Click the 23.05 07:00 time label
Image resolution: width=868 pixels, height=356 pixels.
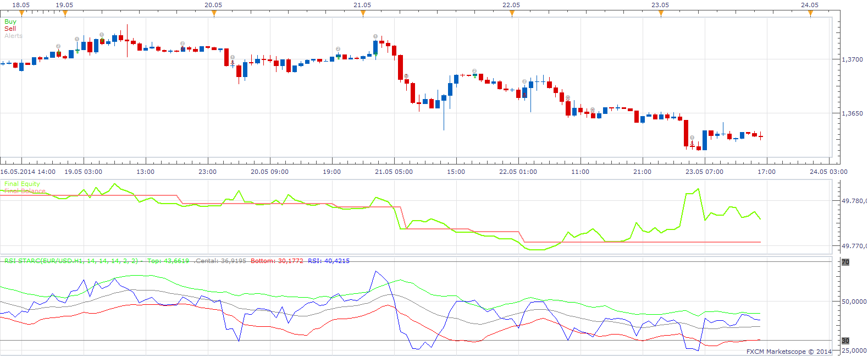pos(704,172)
